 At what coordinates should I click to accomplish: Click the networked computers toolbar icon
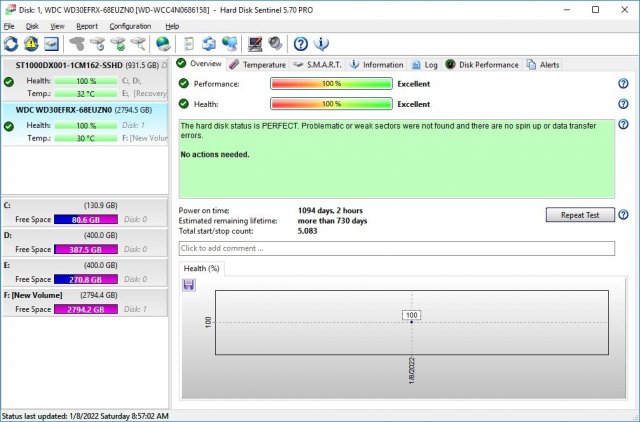[230, 44]
